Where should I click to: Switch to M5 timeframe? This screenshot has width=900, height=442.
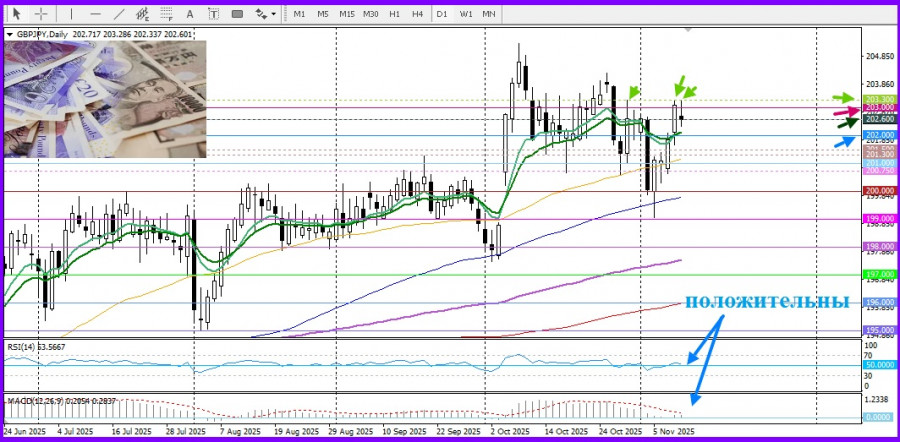[323, 14]
